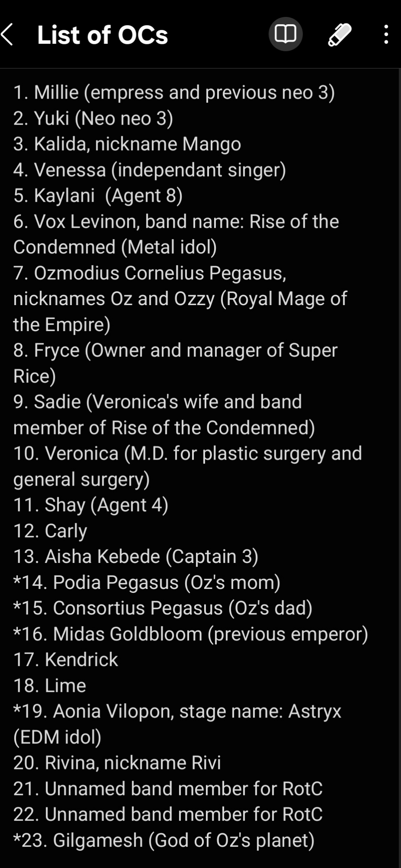Click the 'Gilgamesh (God of Oz's planet)' line
The width and height of the screenshot is (401, 868).
pyautogui.click(x=164, y=840)
